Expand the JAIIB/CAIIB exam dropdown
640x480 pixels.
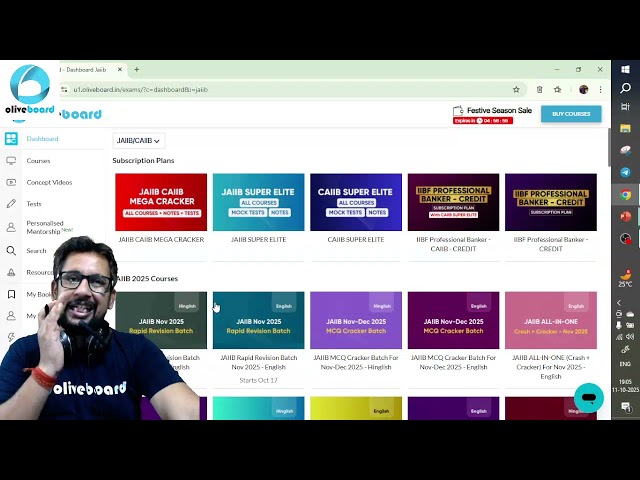138,141
